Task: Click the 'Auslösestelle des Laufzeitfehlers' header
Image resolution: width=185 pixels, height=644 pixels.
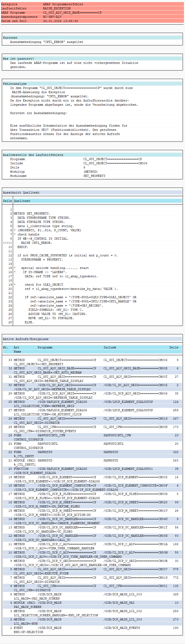Action: point(33,155)
